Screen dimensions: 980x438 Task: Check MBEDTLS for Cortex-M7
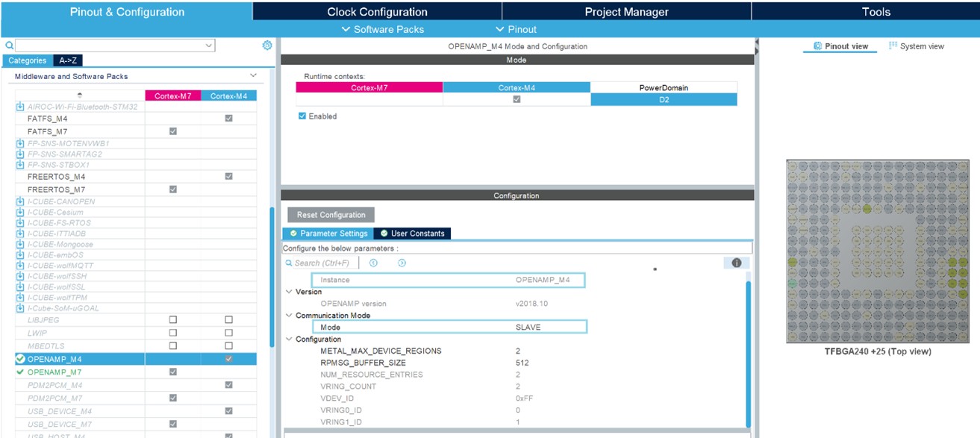pyautogui.click(x=173, y=345)
